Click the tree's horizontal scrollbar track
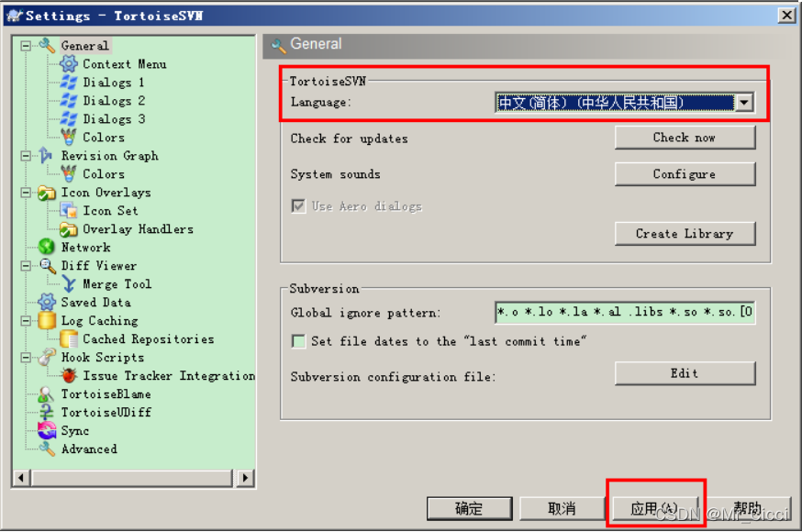The width and height of the screenshot is (802, 532). click(133, 478)
